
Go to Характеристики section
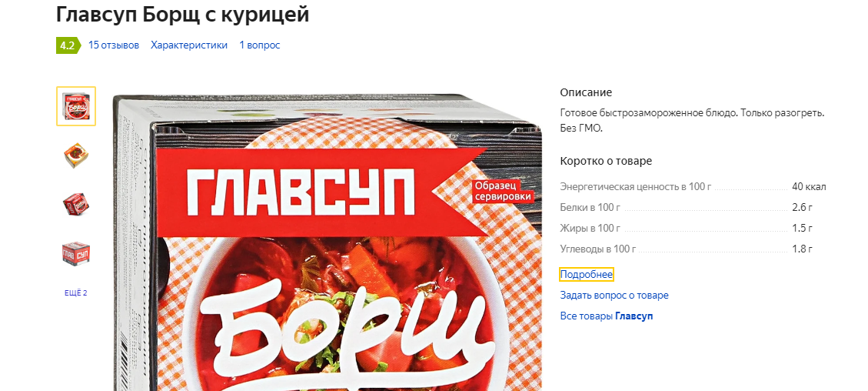pos(189,45)
